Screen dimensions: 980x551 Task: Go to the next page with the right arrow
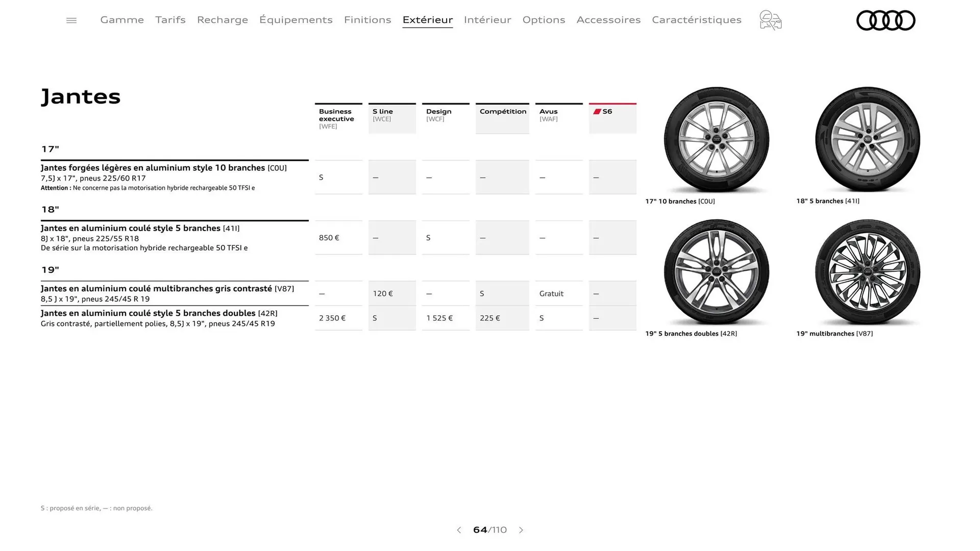[521, 530]
